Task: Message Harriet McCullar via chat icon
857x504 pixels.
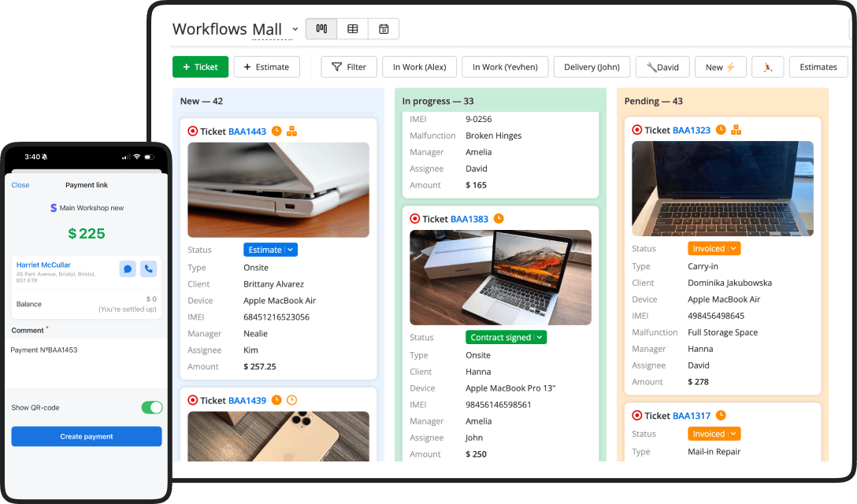Action: coord(128,269)
